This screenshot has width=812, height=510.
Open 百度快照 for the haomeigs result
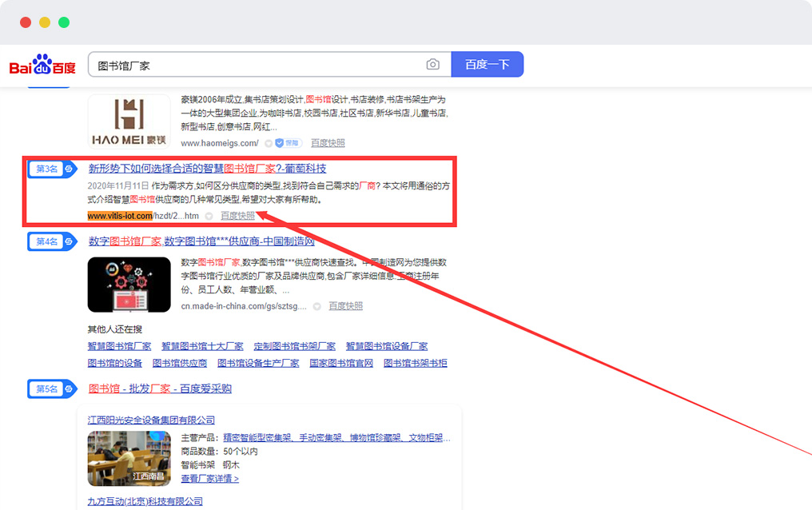[x=328, y=143]
